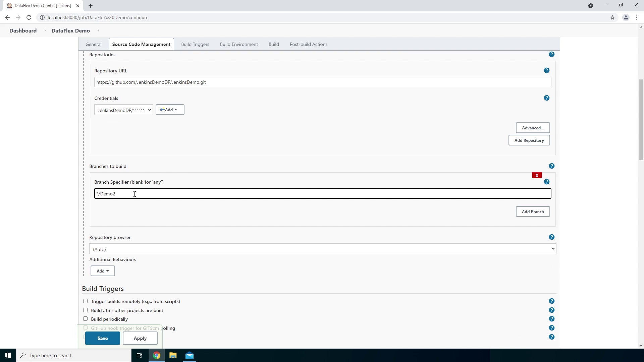Open help for Build periodically option
Viewport: 644px width, 362px height.
551,319
